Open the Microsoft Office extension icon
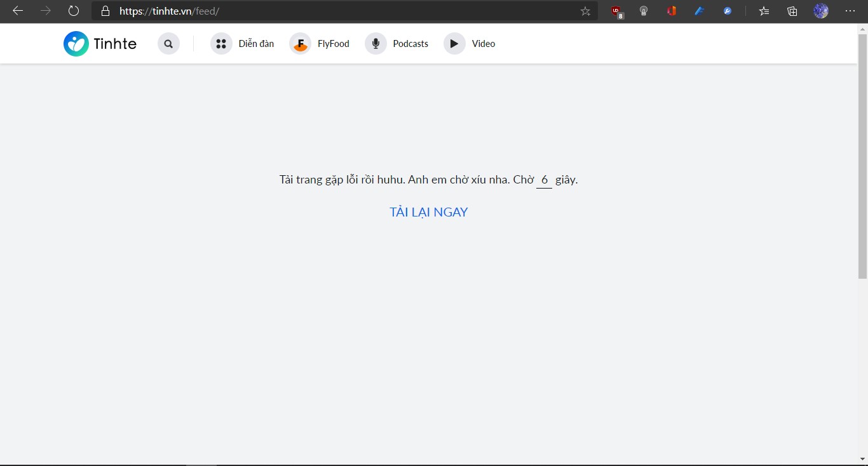The height and width of the screenshot is (466, 868). (x=671, y=11)
